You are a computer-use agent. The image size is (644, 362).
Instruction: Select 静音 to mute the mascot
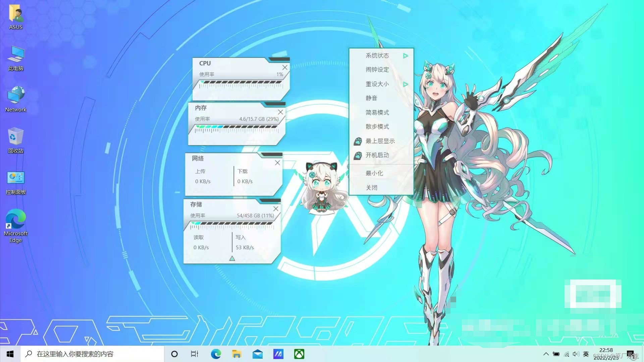381,98
